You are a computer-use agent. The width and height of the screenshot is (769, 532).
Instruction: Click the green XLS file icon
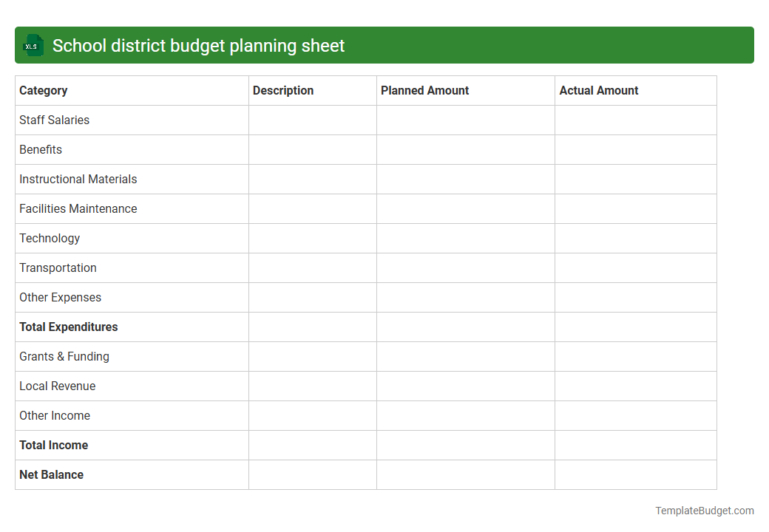coord(33,45)
